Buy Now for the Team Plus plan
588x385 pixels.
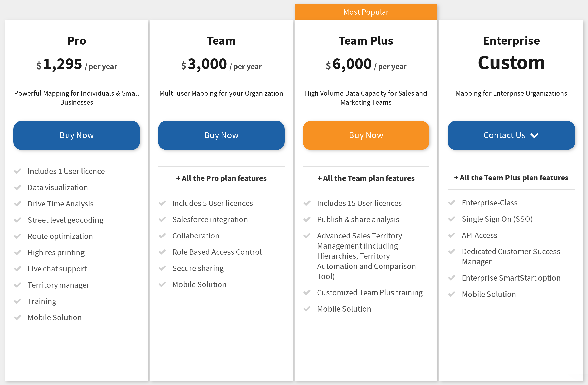366,135
